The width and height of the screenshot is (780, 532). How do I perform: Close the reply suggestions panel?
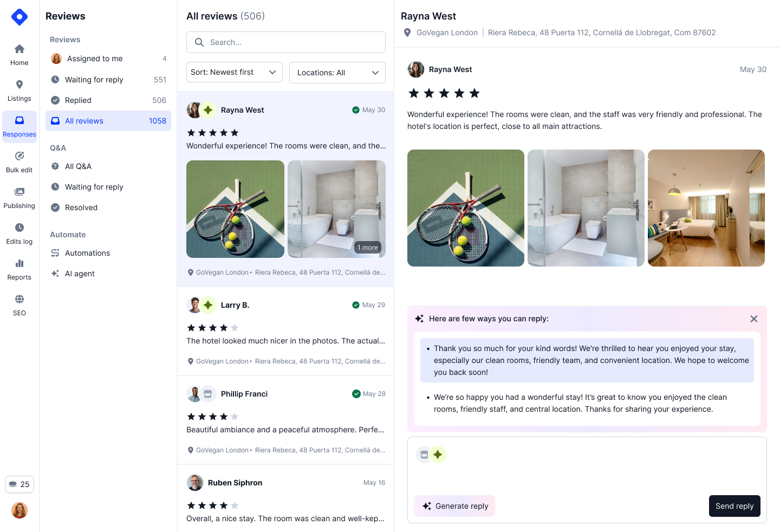(754, 319)
